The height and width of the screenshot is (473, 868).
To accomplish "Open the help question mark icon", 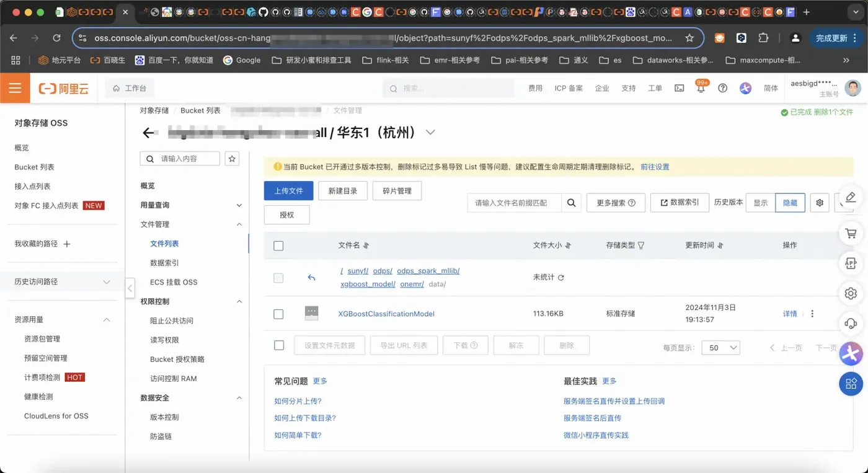I will click(x=722, y=88).
